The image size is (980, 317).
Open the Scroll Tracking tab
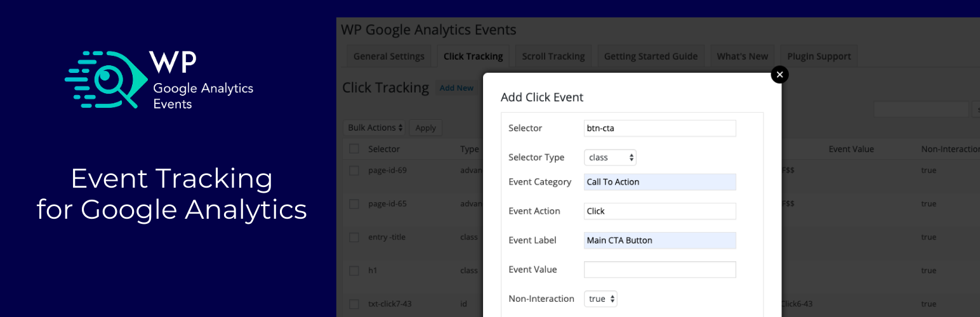553,56
